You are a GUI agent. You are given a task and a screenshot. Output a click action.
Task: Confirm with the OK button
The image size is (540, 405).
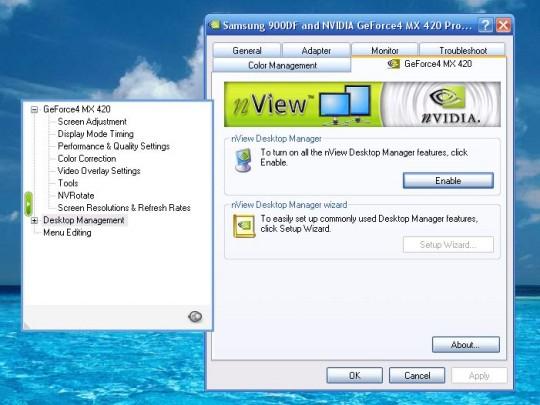pyautogui.click(x=354, y=375)
